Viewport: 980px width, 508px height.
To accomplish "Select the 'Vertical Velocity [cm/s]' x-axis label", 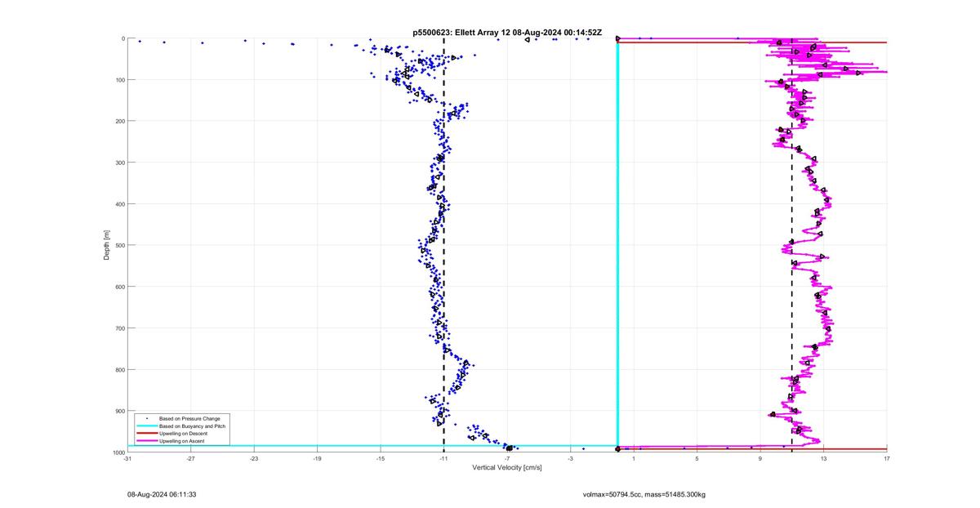I will (x=506, y=467).
